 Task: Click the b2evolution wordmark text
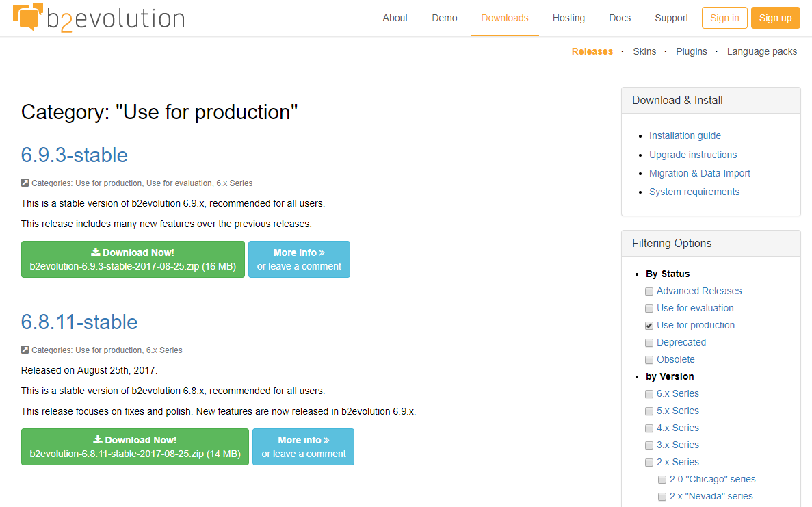point(116,19)
